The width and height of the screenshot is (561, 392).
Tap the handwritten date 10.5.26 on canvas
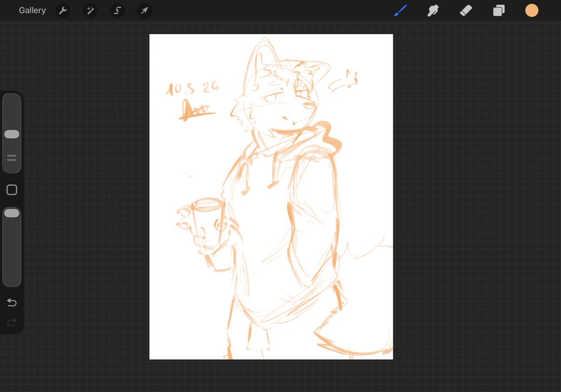192,88
